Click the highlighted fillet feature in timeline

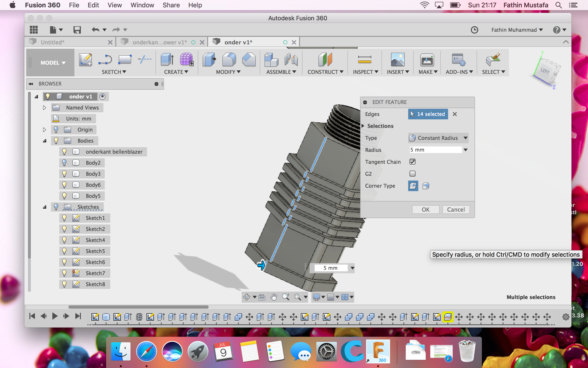pos(448,317)
